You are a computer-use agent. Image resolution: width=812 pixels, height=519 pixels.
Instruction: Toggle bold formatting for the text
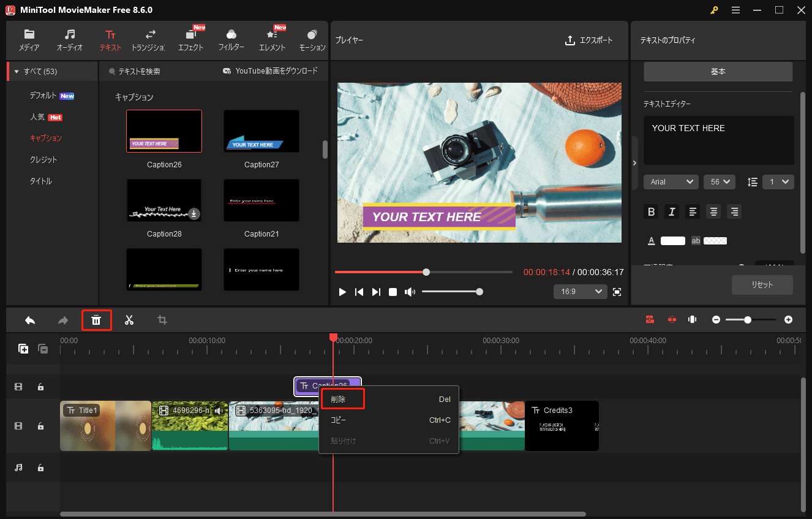pos(651,211)
